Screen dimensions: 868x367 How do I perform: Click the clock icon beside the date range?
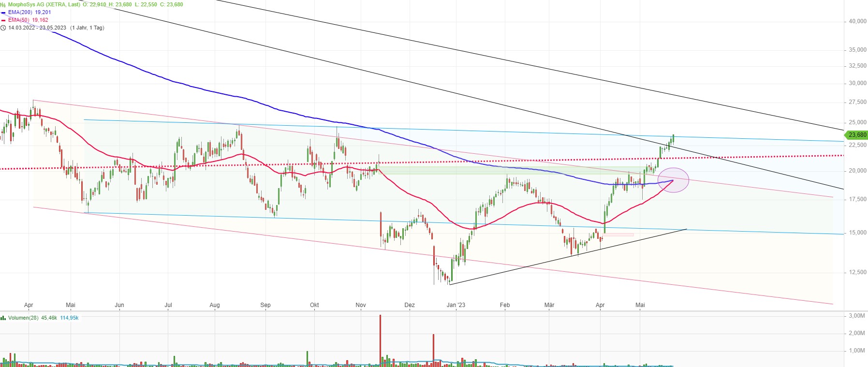tap(3, 28)
